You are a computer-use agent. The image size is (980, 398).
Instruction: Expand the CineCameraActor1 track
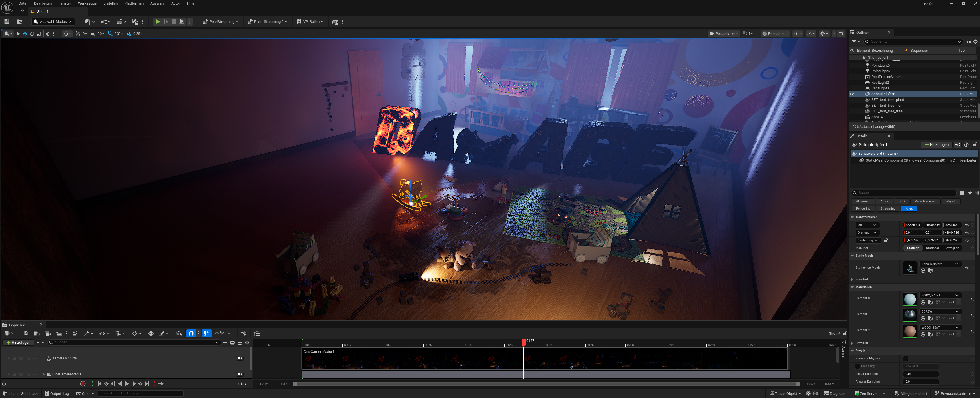pyautogui.click(x=43, y=374)
